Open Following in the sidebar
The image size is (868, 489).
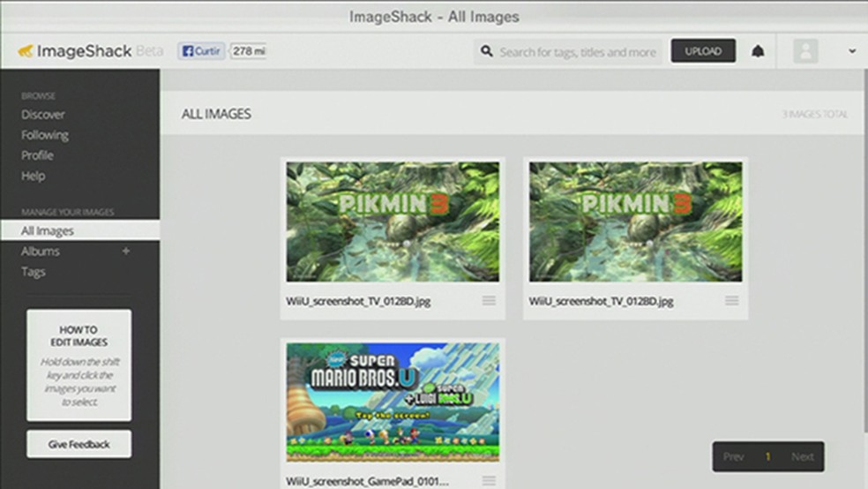pos(45,135)
